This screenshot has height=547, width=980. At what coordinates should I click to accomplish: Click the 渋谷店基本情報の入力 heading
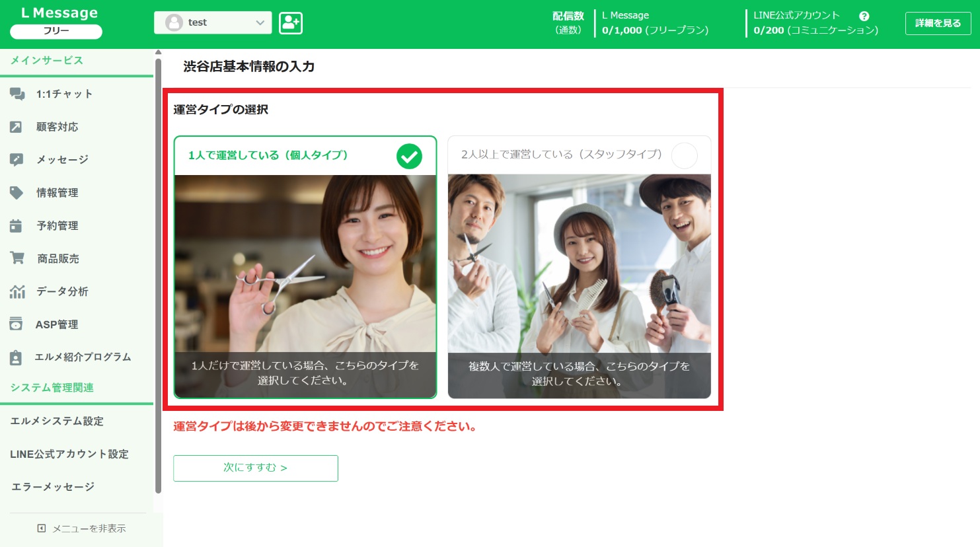(x=248, y=67)
